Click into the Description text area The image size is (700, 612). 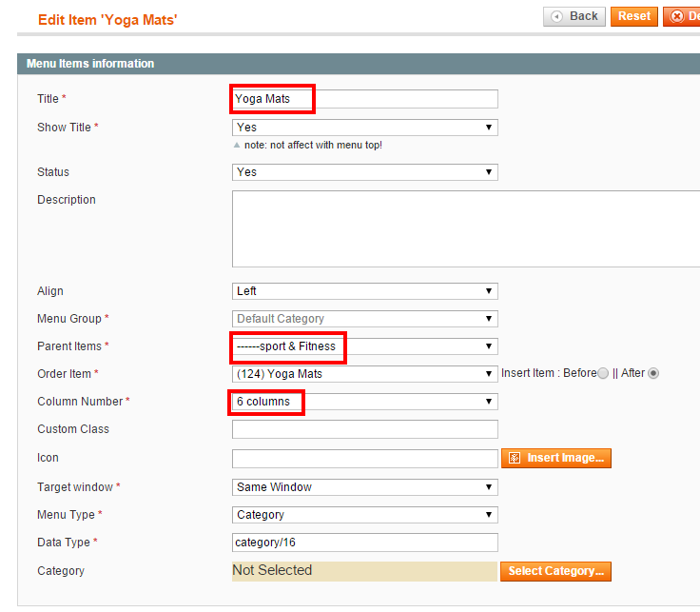pyautogui.click(x=466, y=229)
